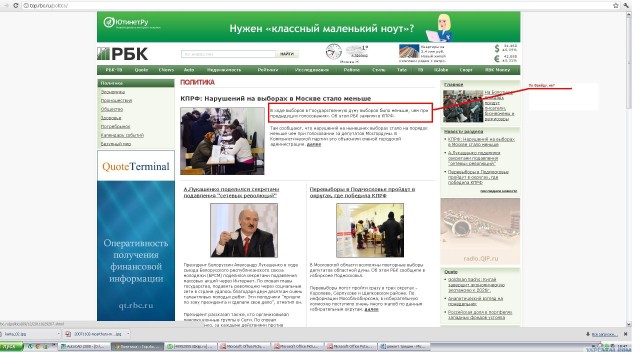Viewport: 640px width, 360px height.
Task: Click the euro exchange rate symbol
Action: [497, 58]
